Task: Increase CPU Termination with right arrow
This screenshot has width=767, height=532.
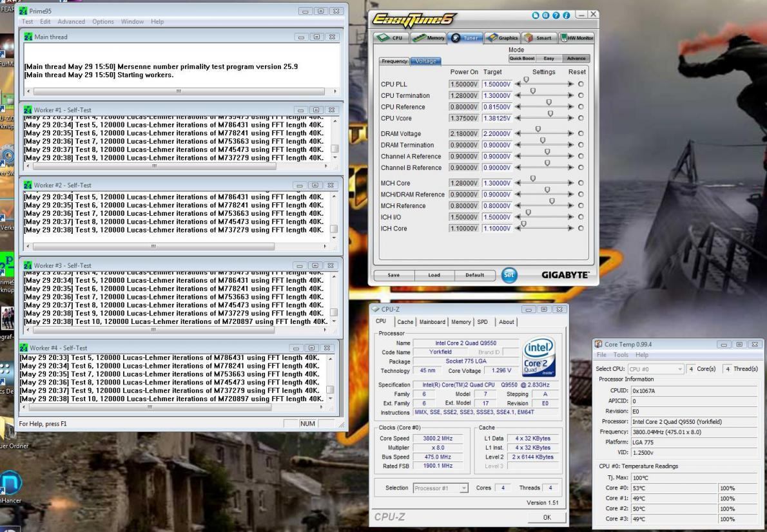Action: 570,95
